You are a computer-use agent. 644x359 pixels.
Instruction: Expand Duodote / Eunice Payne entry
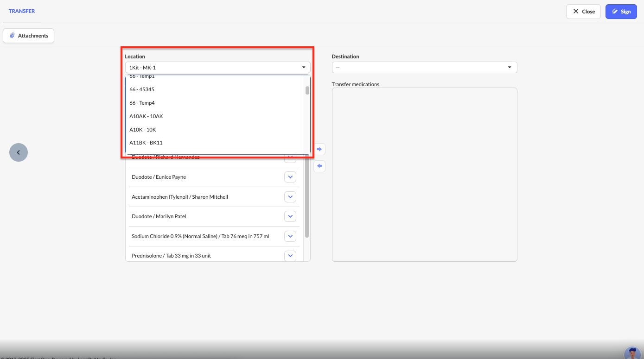[x=290, y=177]
